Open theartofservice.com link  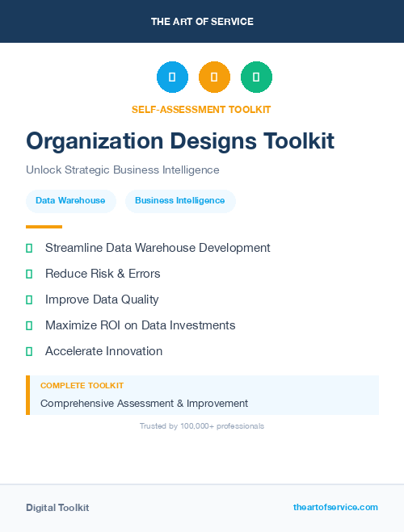point(335,507)
